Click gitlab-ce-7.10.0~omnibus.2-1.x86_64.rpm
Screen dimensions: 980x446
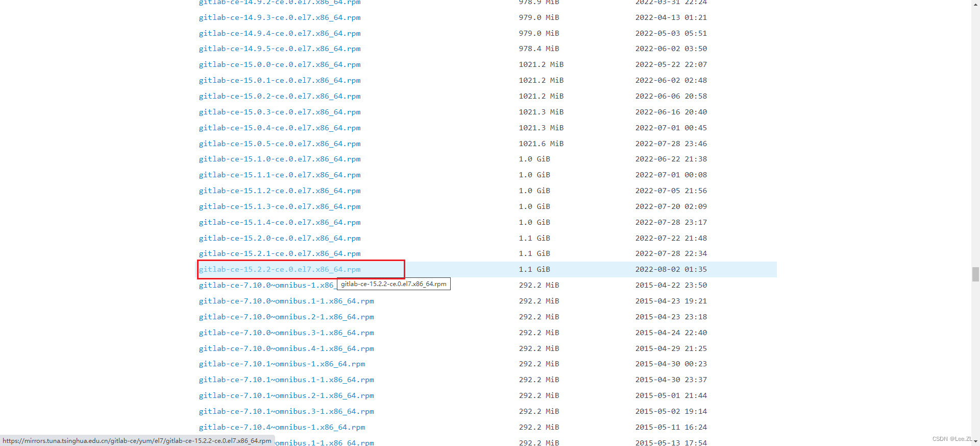[286, 317]
